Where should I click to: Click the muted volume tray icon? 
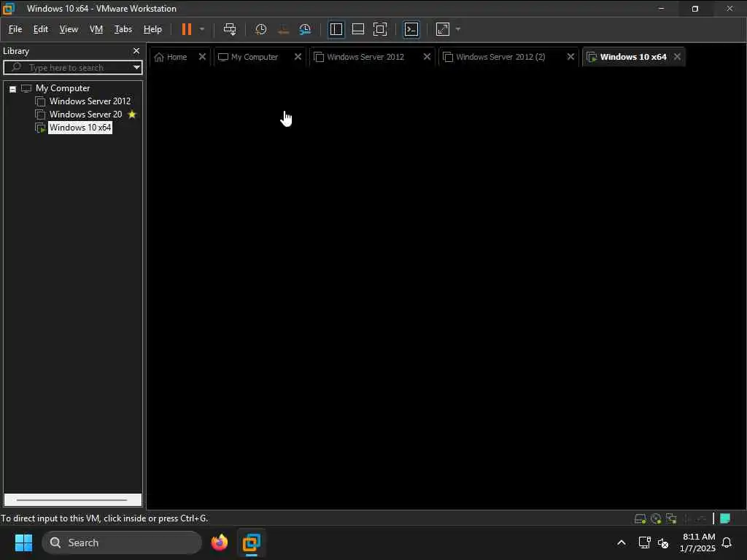663,542
